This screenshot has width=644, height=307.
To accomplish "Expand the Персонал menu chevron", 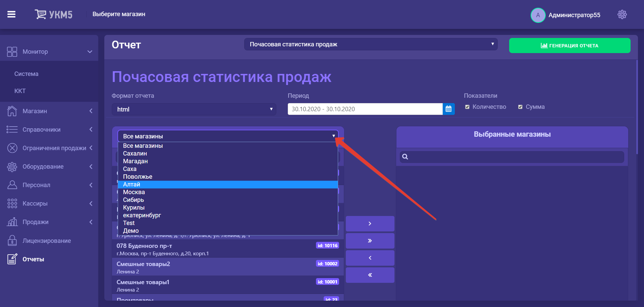I will pos(91,185).
